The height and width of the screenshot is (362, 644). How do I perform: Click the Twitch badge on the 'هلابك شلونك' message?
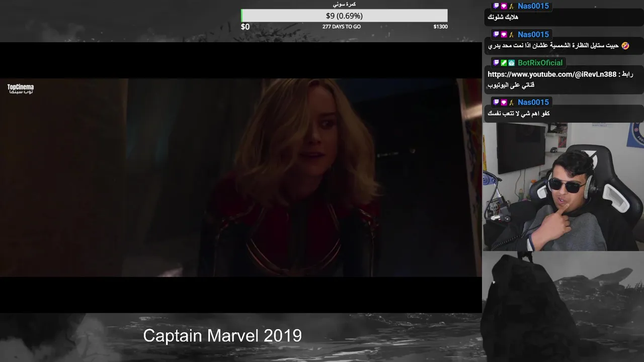click(x=496, y=6)
